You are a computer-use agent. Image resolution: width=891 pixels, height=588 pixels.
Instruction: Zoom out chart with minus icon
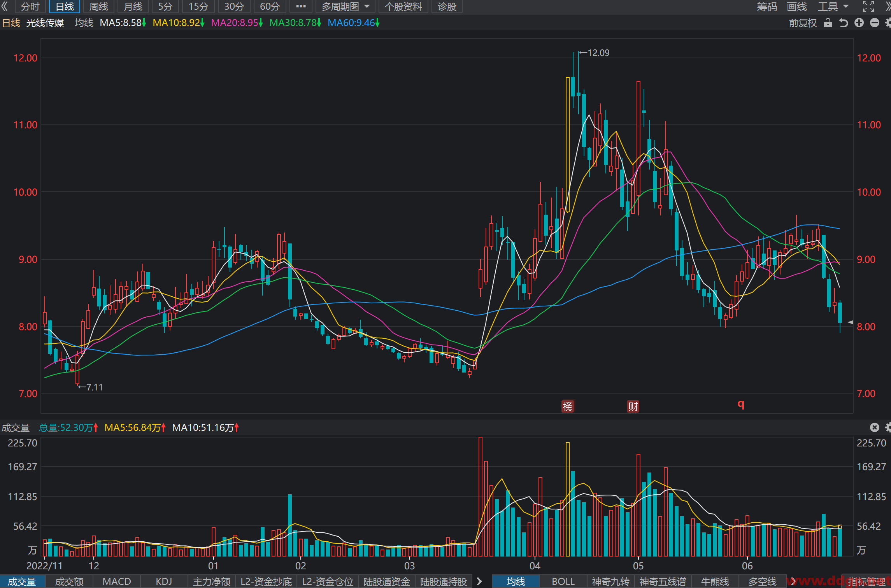[x=874, y=23]
